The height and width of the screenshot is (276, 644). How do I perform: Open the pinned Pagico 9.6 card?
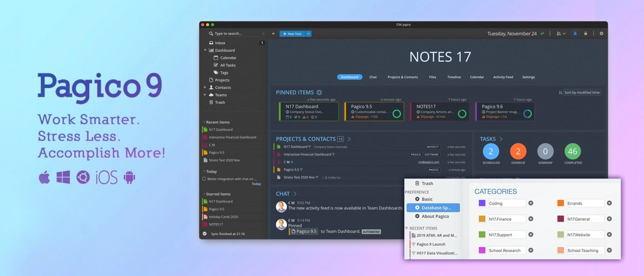[505, 111]
